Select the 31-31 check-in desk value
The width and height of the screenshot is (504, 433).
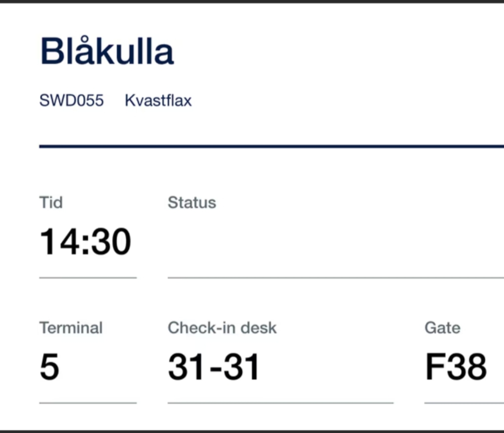pyautogui.click(x=213, y=367)
